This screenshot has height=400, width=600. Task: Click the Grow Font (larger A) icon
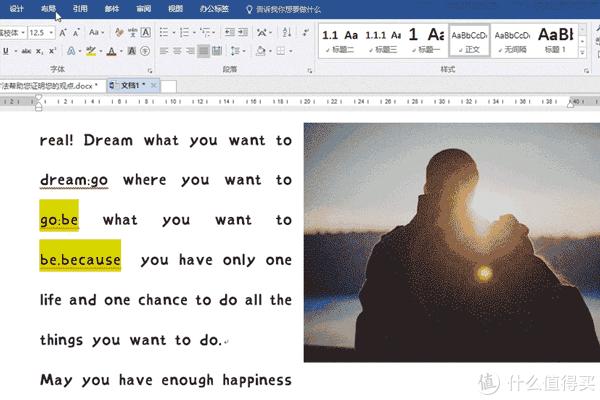(63, 33)
